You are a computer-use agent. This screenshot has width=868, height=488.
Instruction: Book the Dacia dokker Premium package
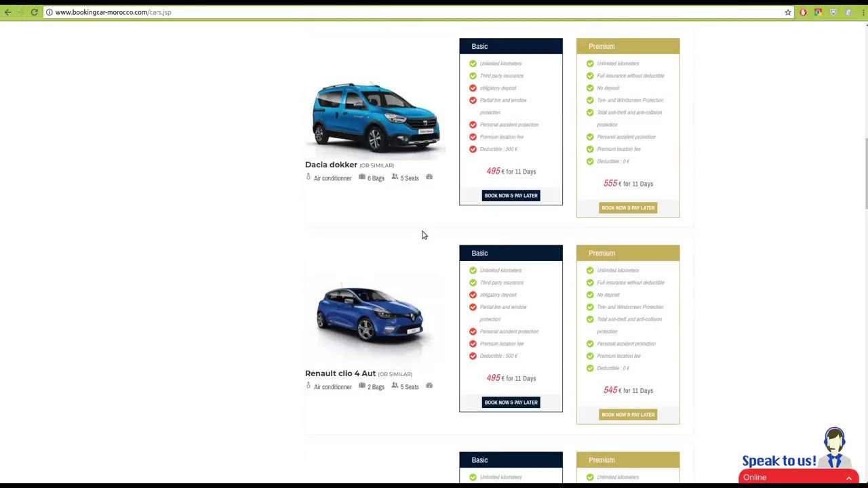pos(628,207)
